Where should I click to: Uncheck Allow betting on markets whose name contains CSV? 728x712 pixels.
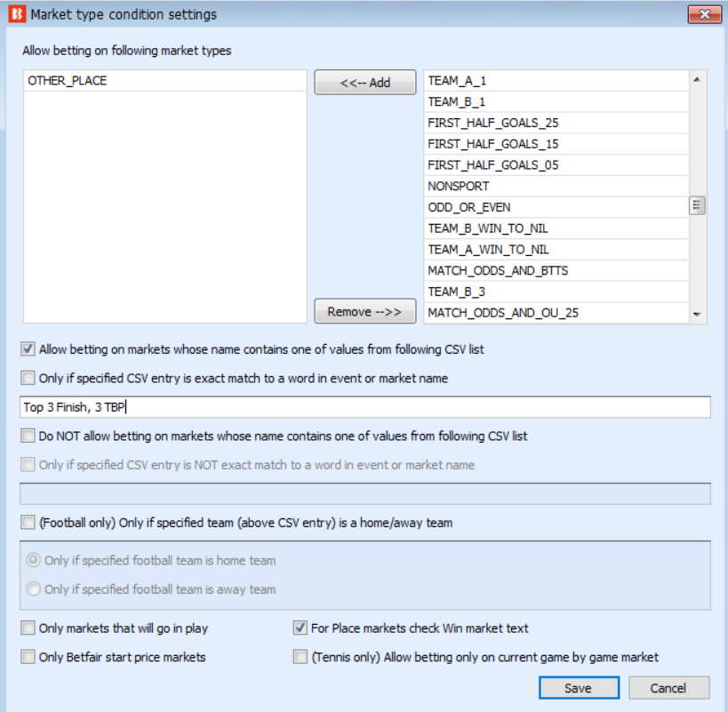pos(28,349)
